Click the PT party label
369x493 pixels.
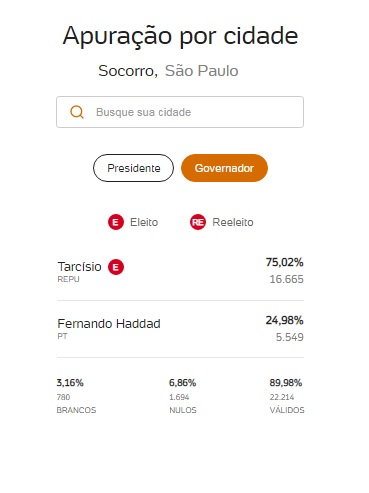(x=62, y=336)
